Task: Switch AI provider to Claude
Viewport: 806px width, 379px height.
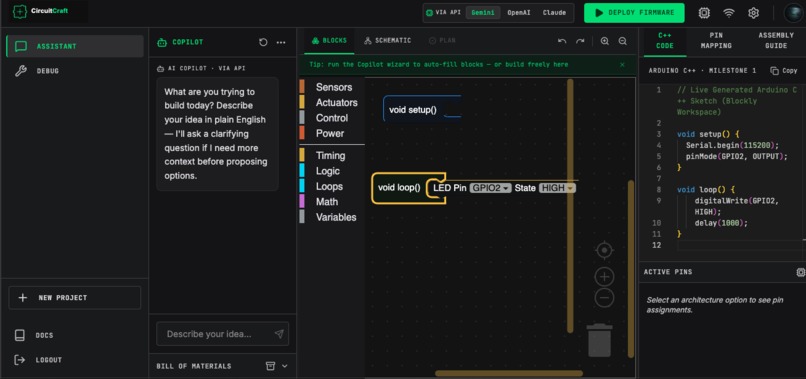Action: pos(554,13)
